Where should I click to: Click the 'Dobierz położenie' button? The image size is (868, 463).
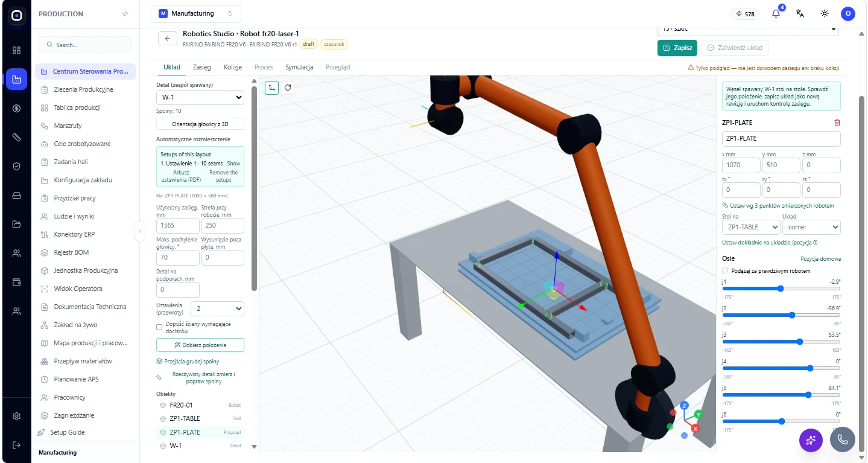point(200,345)
